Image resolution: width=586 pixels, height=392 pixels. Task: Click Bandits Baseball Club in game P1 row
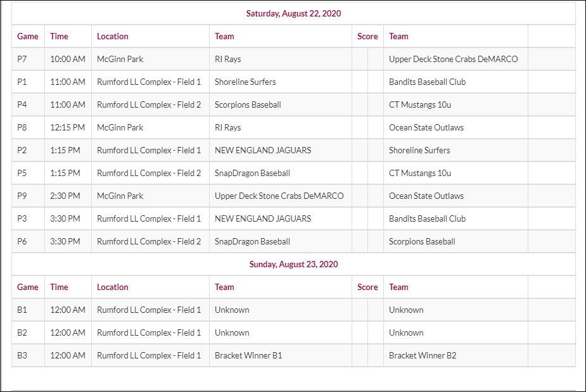[x=427, y=82]
